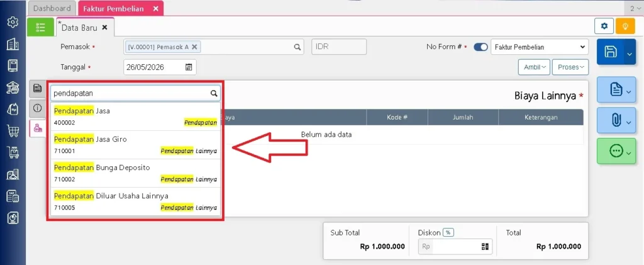Close the Faktur Pembelian tab

[156, 9]
